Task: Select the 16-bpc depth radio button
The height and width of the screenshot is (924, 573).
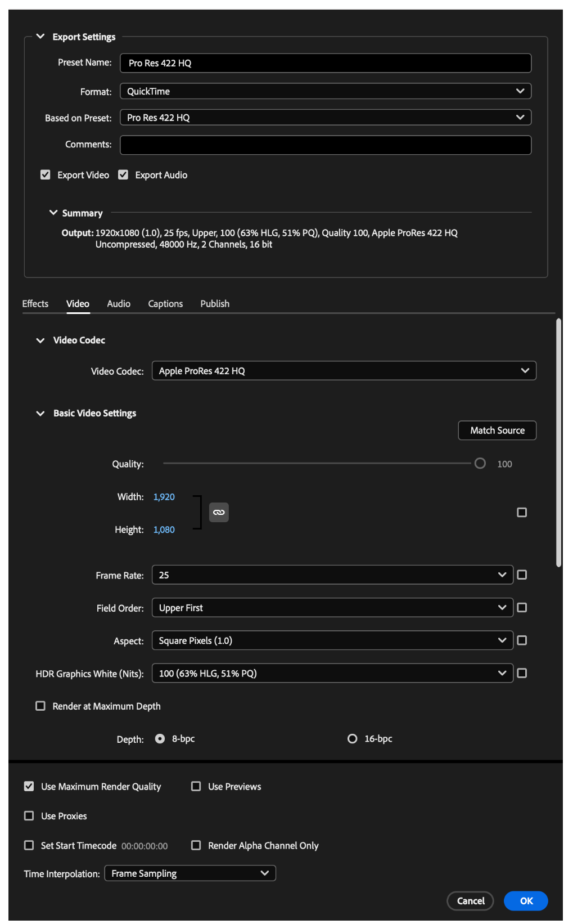Action: 352,738
